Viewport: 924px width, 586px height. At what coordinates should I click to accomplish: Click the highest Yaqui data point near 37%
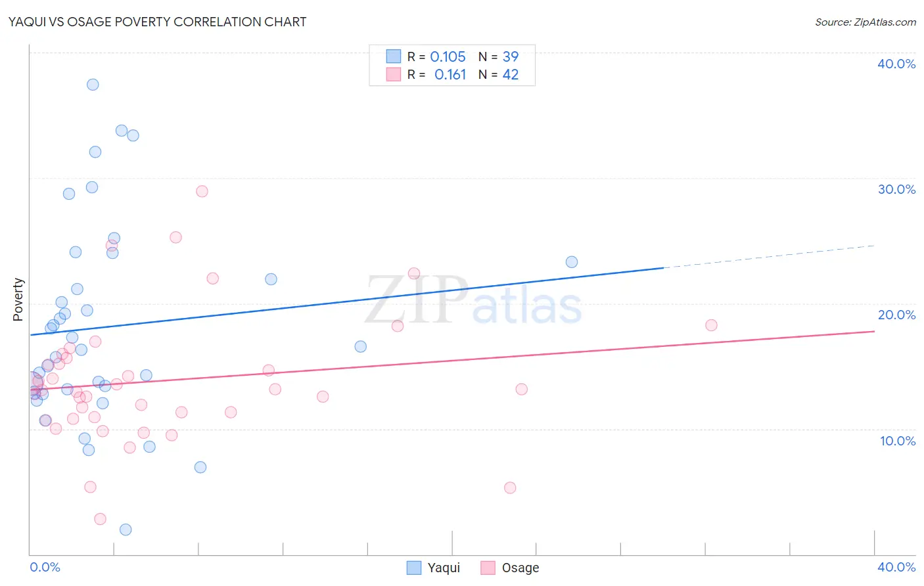click(x=93, y=85)
